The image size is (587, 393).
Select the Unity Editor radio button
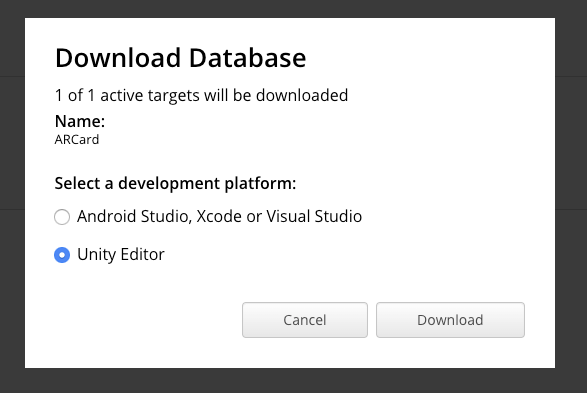coord(62,255)
